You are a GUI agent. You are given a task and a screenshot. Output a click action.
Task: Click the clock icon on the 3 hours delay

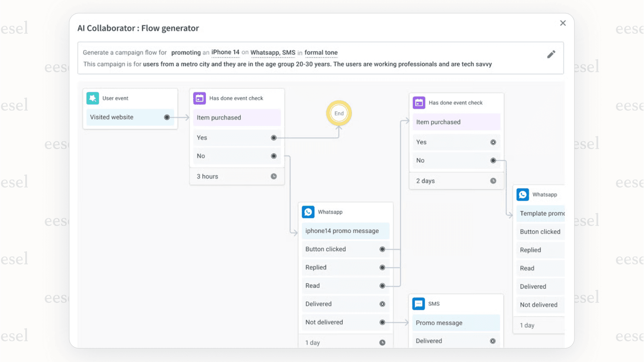click(274, 176)
